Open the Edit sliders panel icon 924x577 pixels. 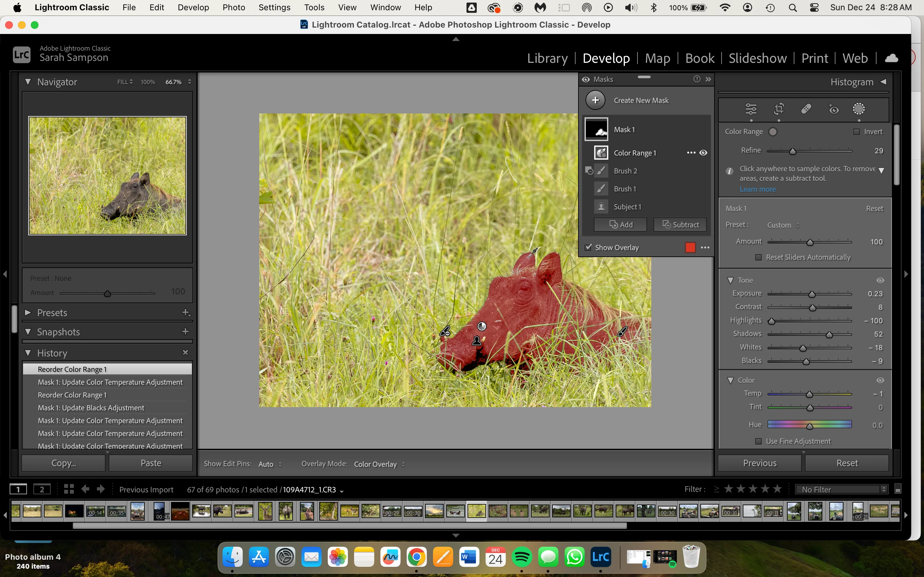point(751,109)
